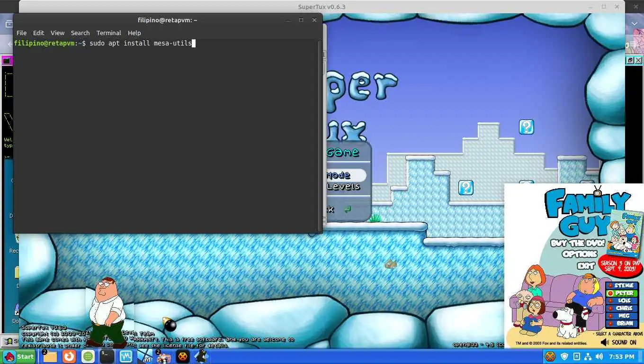The height and width of the screenshot is (364, 644).
Task: Click the terminal's vertical scrollbar
Action: tap(320, 135)
